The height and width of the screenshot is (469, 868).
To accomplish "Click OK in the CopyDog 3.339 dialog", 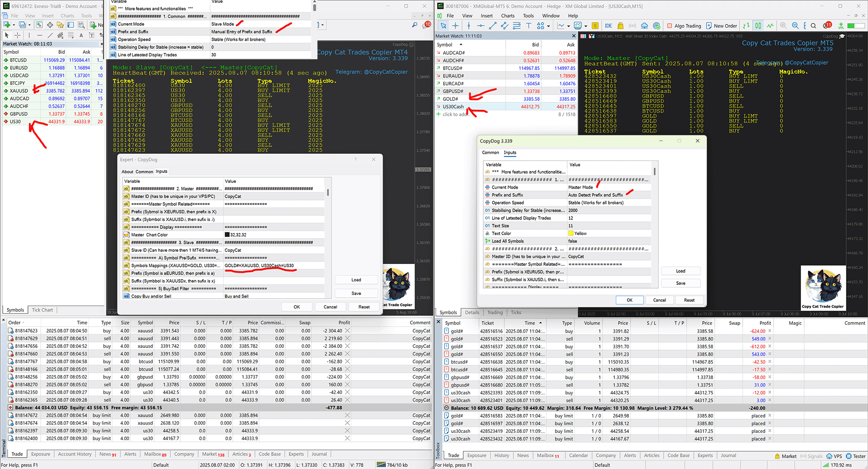I will tap(629, 300).
